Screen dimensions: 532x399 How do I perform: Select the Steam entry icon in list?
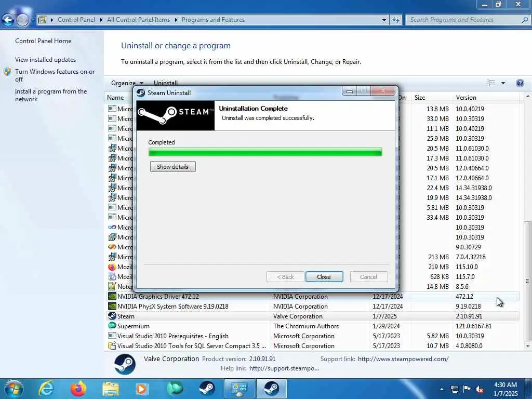(112, 316)
